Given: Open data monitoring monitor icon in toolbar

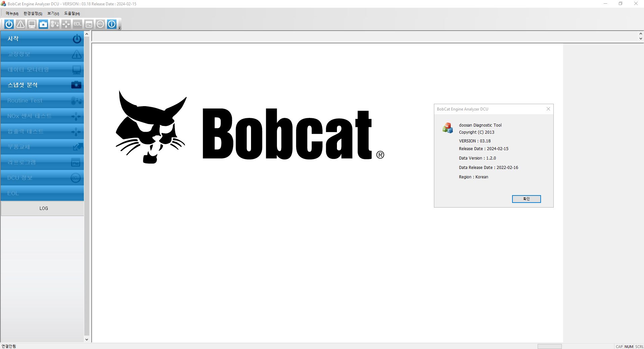Looking at the screenshot, I should coord(32,24).
